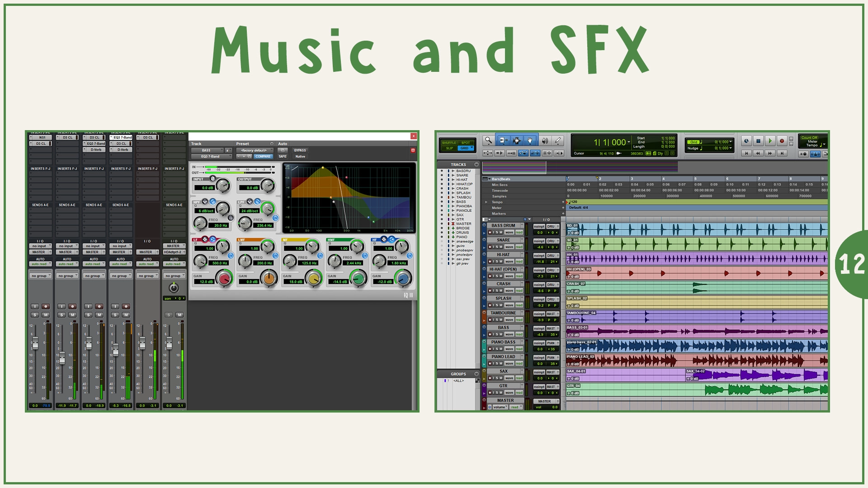Select the Zoomer magnifier tool
The height and width of the screenshot is (488, 868).
pos(488,141)
